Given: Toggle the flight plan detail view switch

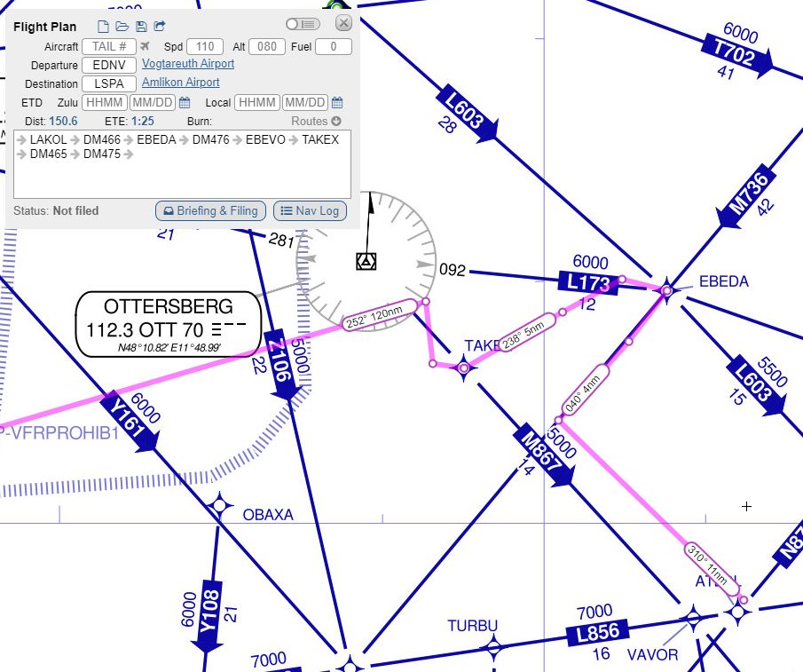Looking at the screenshot, I should pos(303,24).
